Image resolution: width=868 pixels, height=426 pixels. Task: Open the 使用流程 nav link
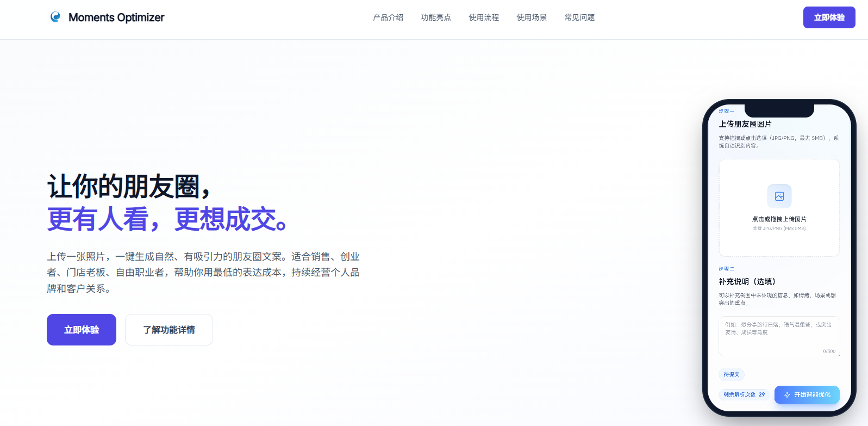pos(484,17)
